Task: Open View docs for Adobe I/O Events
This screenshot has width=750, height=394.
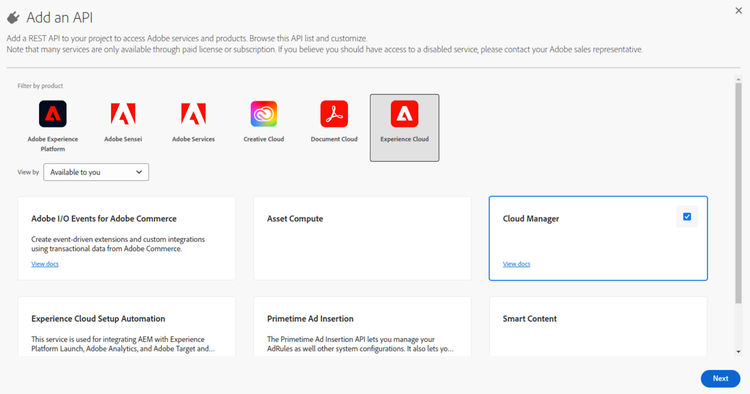Action: click(x=45, y=264)
